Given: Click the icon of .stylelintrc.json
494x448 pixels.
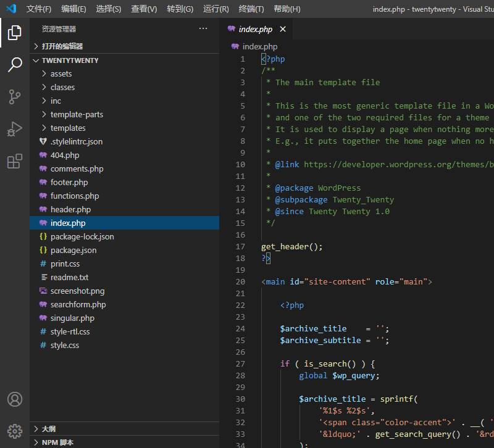Looking at the screenshot, I should coord(43,141).
